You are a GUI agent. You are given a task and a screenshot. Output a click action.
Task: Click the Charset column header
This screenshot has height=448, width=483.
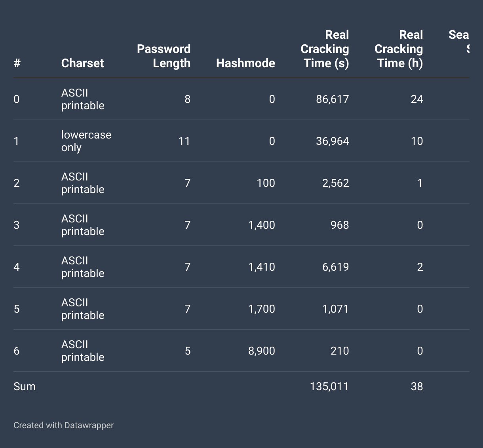click(x=82, y=63)
